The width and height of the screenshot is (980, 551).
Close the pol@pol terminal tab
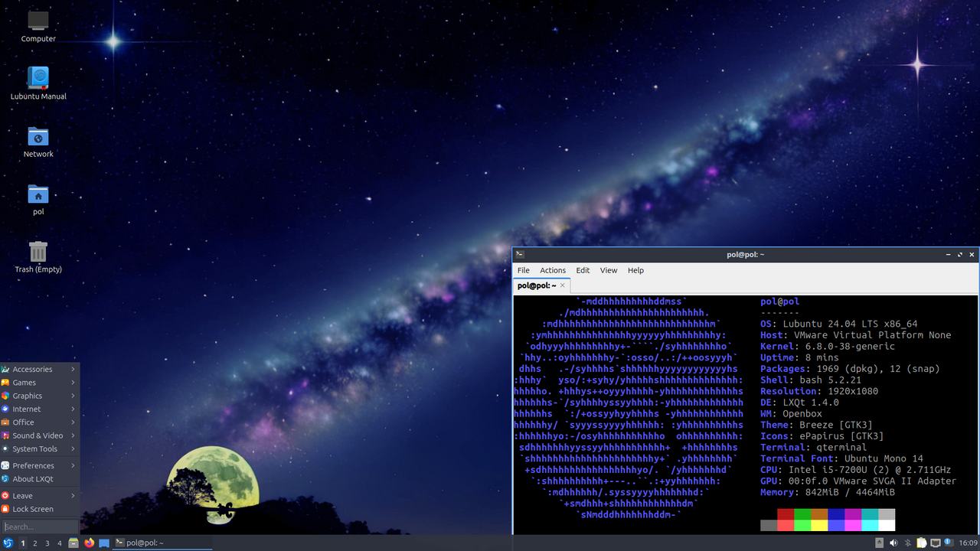click(x=562, y=285)
